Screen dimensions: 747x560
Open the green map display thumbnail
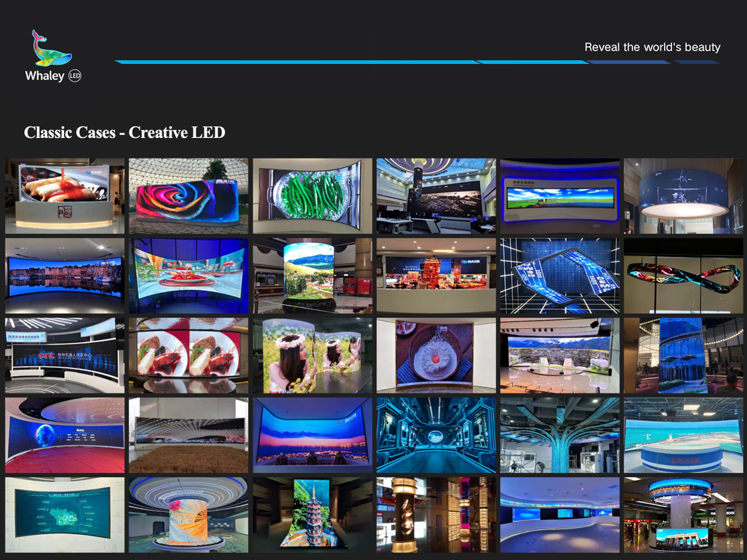[x=64, y=515]
